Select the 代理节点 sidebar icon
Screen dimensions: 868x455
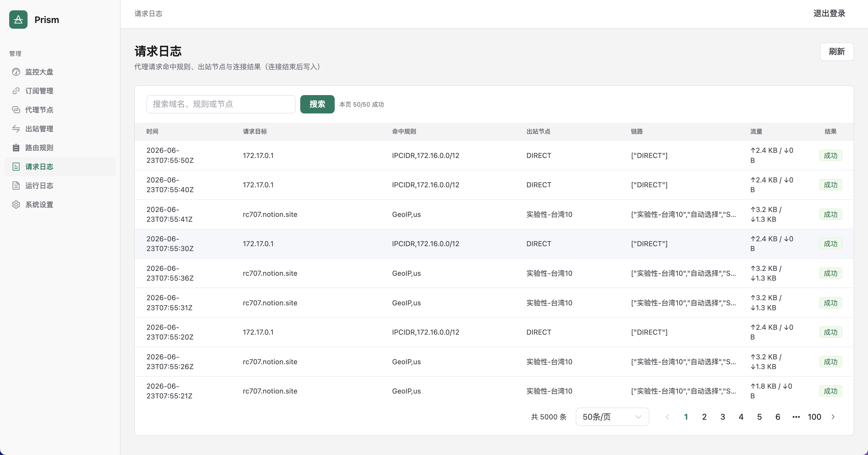(x=16, y=110)
